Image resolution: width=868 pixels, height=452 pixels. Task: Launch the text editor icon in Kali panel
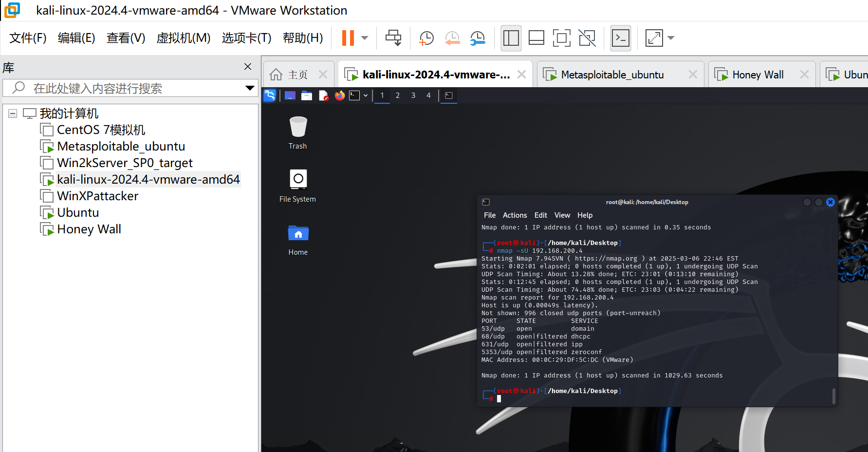point(323,95)
